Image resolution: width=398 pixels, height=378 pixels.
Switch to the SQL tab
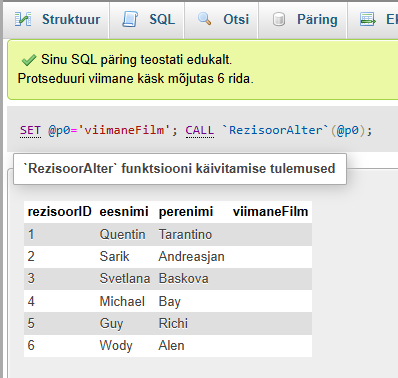coord(147,20)
